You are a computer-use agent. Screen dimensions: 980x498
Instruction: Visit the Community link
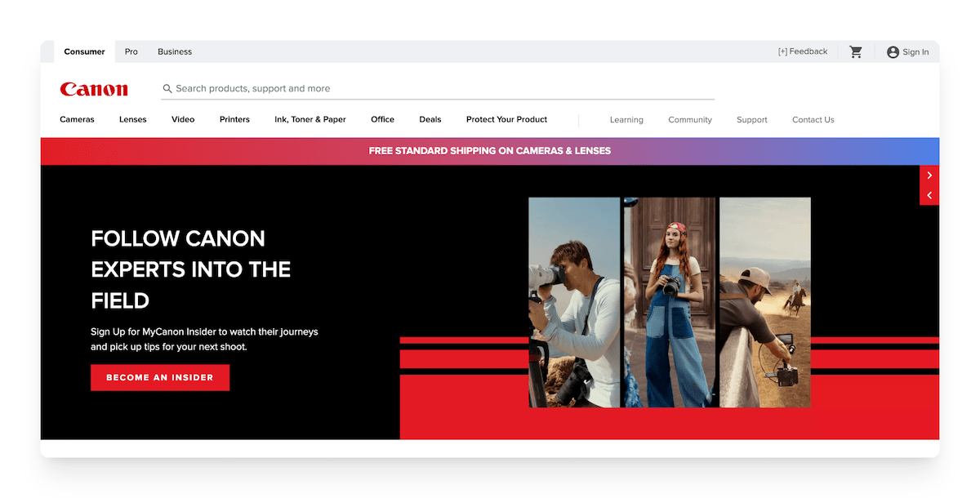click(x=690, y=120)
